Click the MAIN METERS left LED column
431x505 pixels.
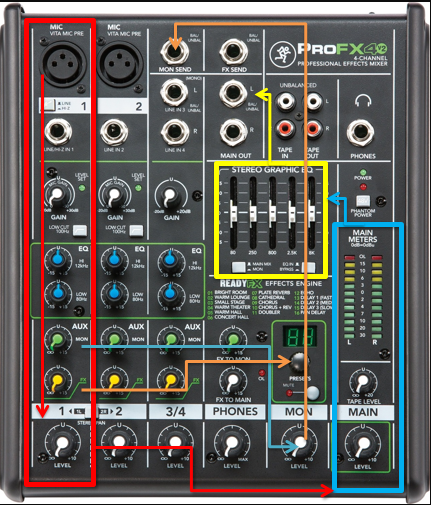click(350, 297)
